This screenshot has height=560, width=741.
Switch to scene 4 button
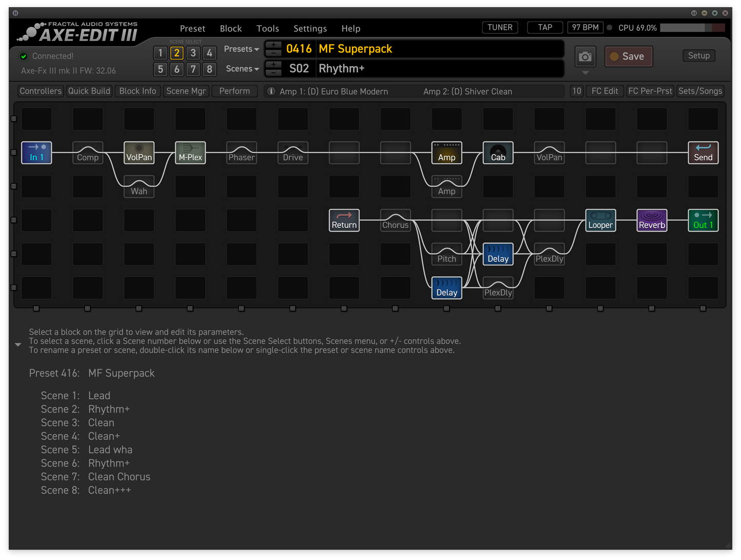pyautogui.click(x=209, y=53)
